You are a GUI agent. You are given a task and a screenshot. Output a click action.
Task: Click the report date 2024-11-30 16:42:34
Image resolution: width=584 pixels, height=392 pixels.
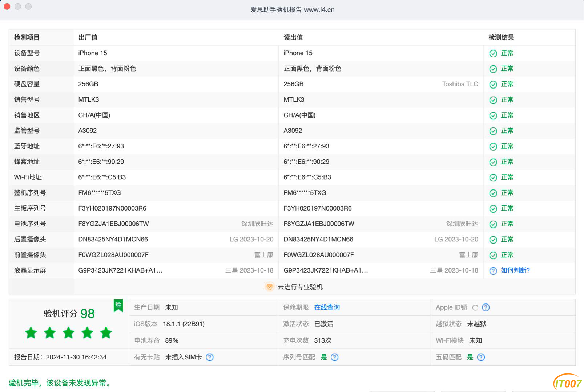pos(76,357)
